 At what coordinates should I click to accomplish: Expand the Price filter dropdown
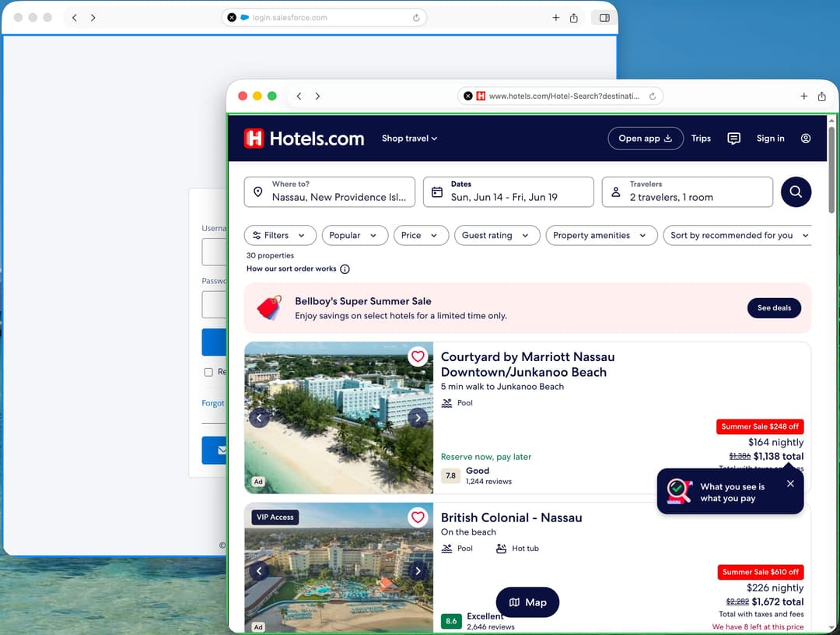(x=421, y=235)
